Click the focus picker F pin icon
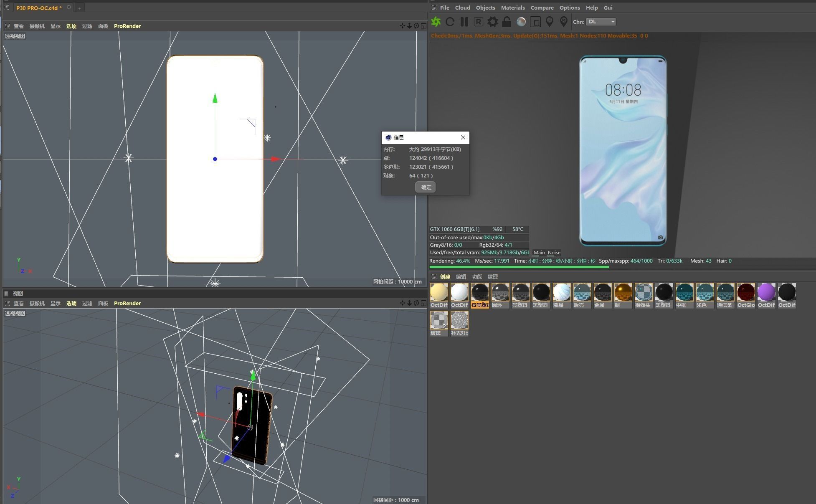Screen dimensions: 816x504 click(550, 22)
